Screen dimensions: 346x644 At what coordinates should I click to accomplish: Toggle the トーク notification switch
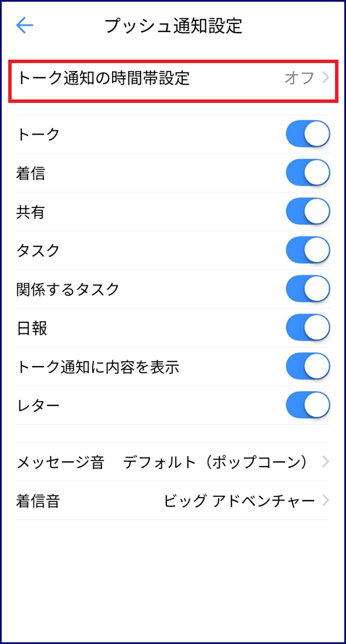[x=308, y=134]
